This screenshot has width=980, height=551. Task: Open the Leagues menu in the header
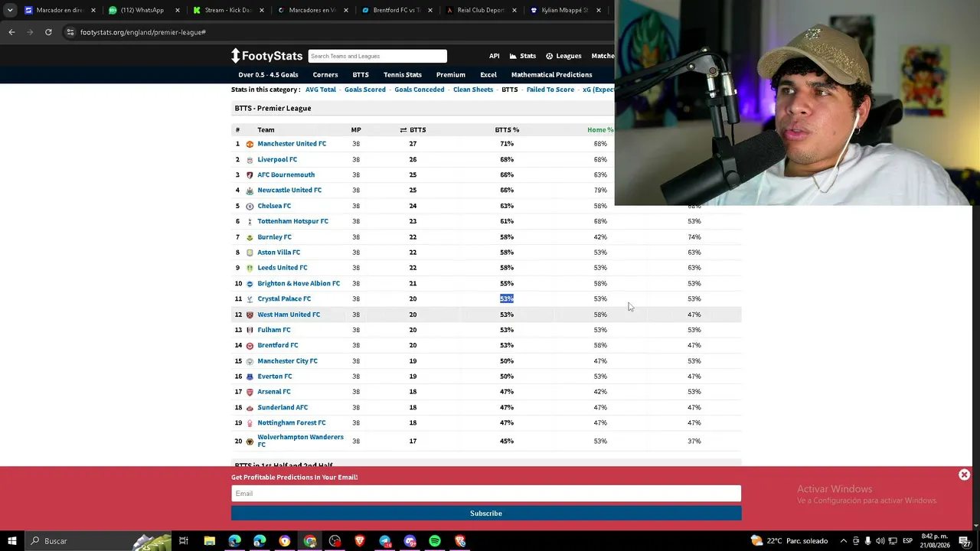563,56
